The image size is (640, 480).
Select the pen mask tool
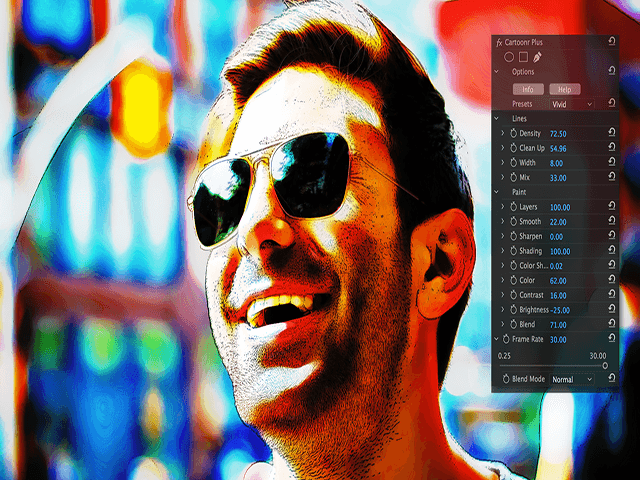click(537, 57)
